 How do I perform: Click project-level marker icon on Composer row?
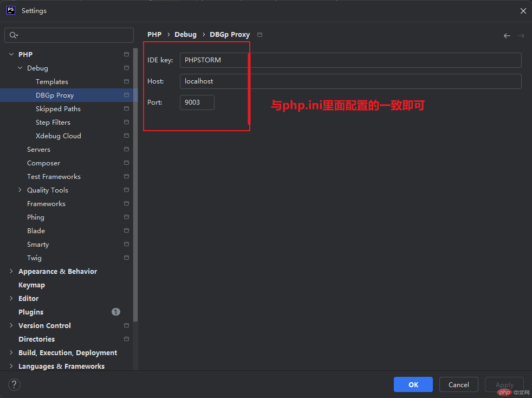(127, 163)
